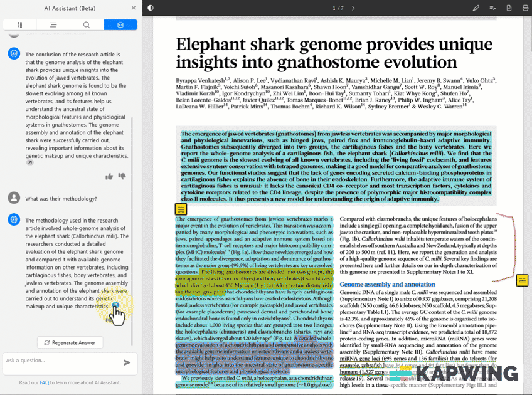This screenshot has width=532, height=395.
Task: Close the AI Assistant panel
Action: pyautogui.click(x=133, y=8)
